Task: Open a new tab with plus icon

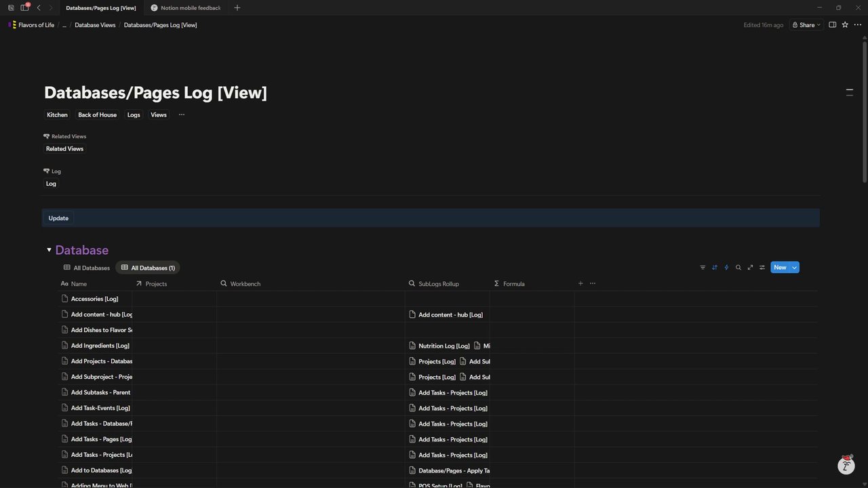Action: tap(237, 7)
